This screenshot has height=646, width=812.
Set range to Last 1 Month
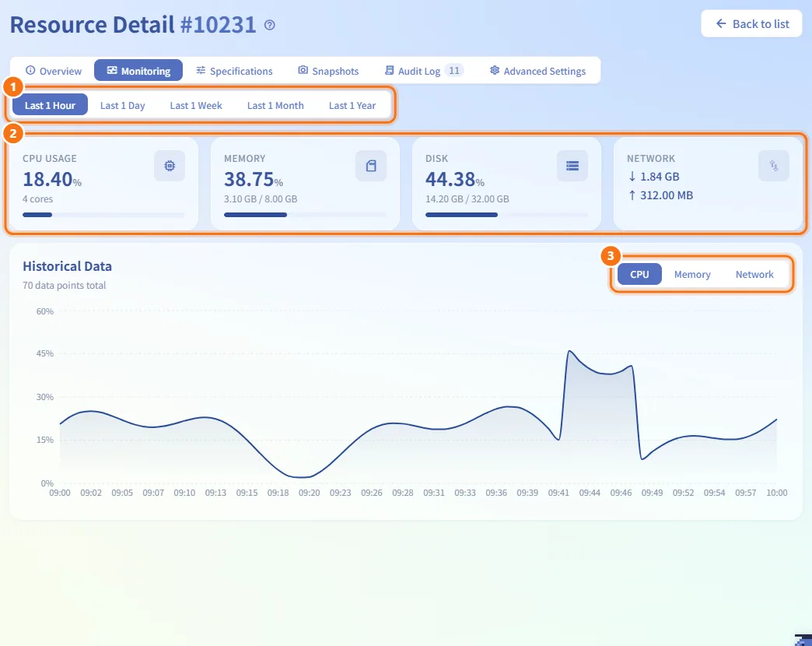pos(275,105)
